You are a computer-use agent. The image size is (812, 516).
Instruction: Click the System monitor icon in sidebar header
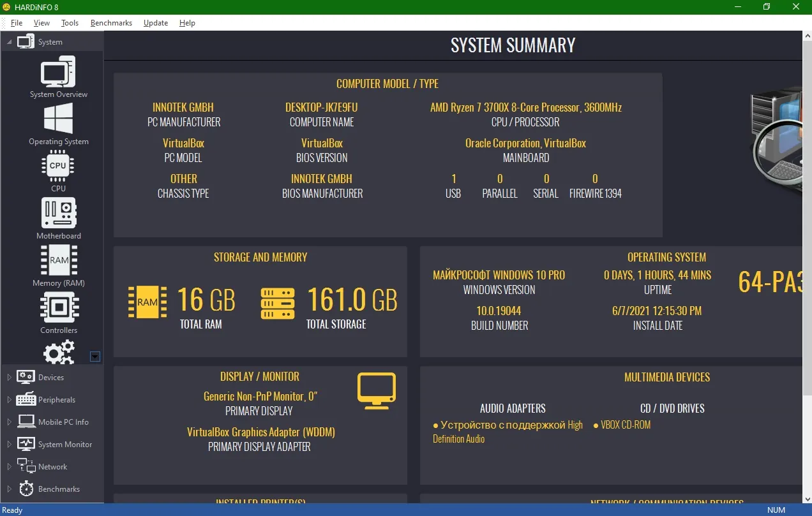(x=26, y=42)
